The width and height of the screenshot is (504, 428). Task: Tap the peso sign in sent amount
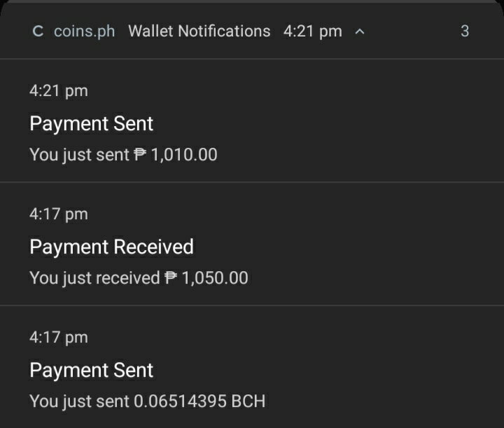pos(140,154)
